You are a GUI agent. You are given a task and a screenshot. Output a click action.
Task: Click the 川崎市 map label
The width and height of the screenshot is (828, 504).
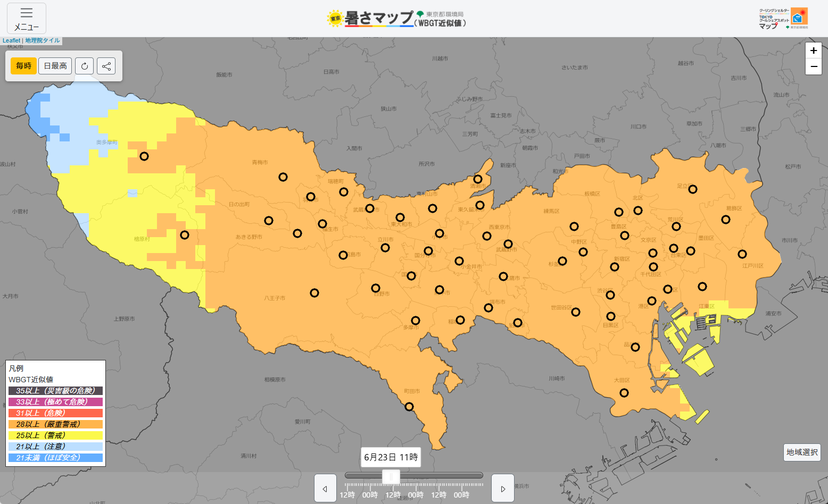tap(557, 379)
